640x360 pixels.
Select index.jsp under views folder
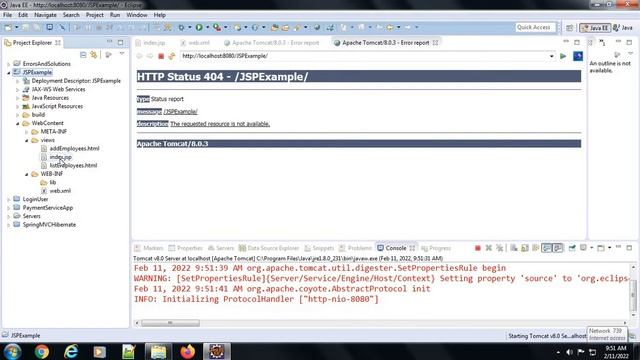point(60,157)
